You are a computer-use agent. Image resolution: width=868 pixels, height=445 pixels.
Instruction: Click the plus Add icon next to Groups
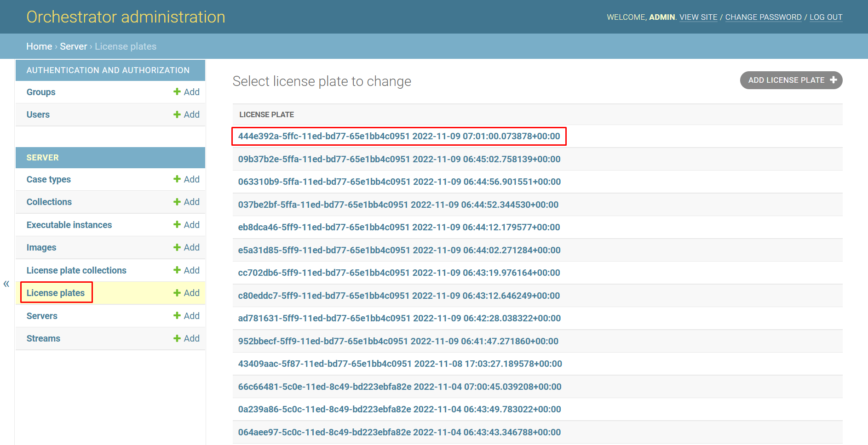click(177, 92)
